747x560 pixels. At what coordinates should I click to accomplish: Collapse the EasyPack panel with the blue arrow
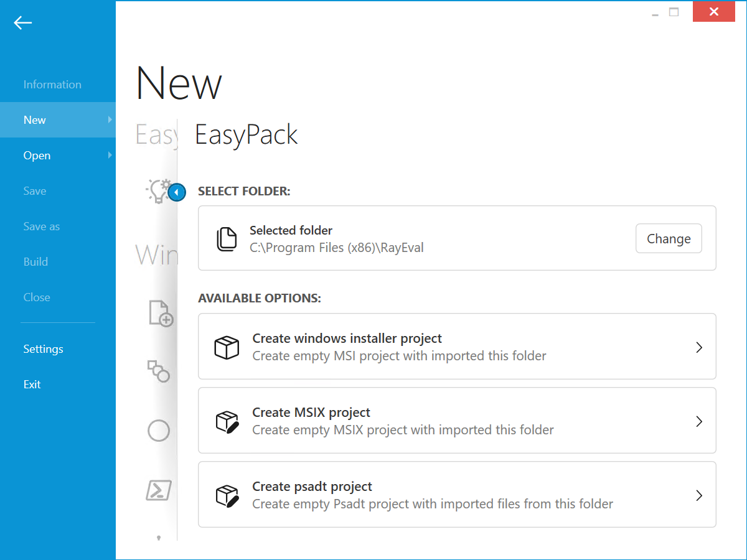pos(177,192)
